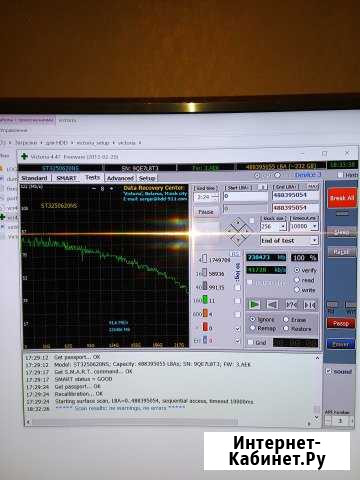Viewport: 360px width, 480px height.
Task: Click the butterfly seek icon button
Action: coord(309,304)
